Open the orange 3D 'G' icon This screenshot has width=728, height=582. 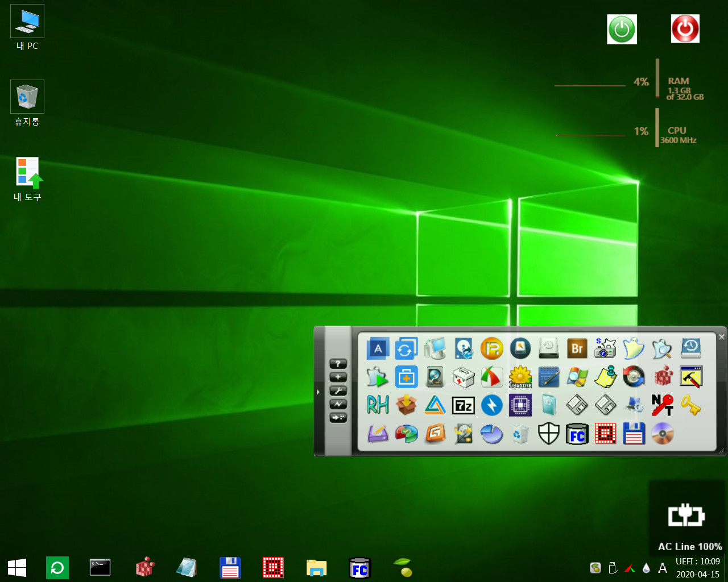(x=435, y=434)
